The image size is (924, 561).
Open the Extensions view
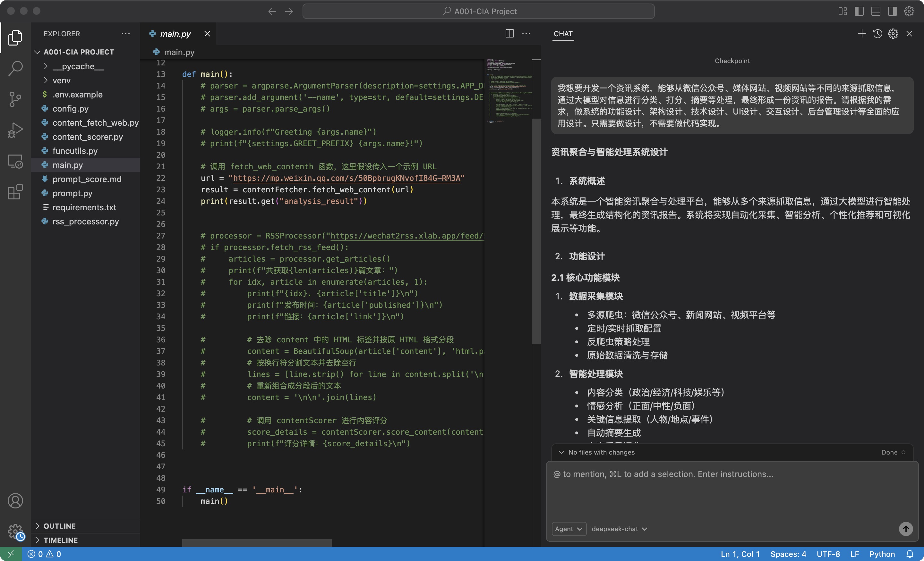[15, 192]
